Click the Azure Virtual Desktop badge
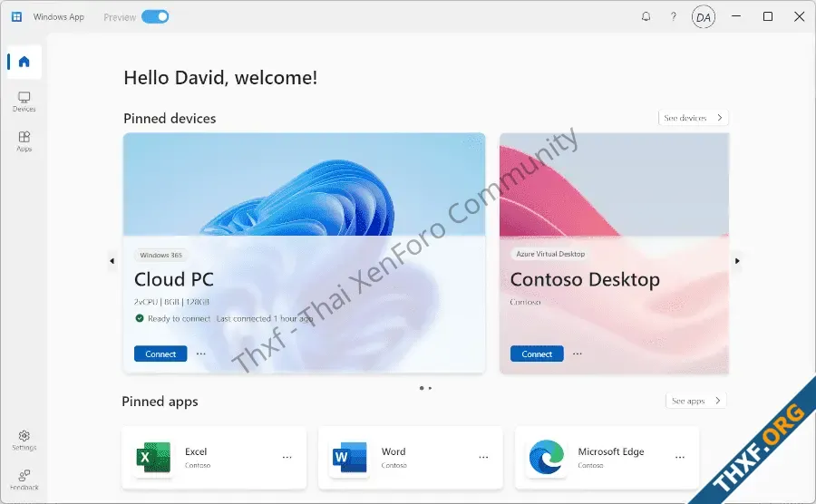816x504 pixels. [x=550, y=254]
